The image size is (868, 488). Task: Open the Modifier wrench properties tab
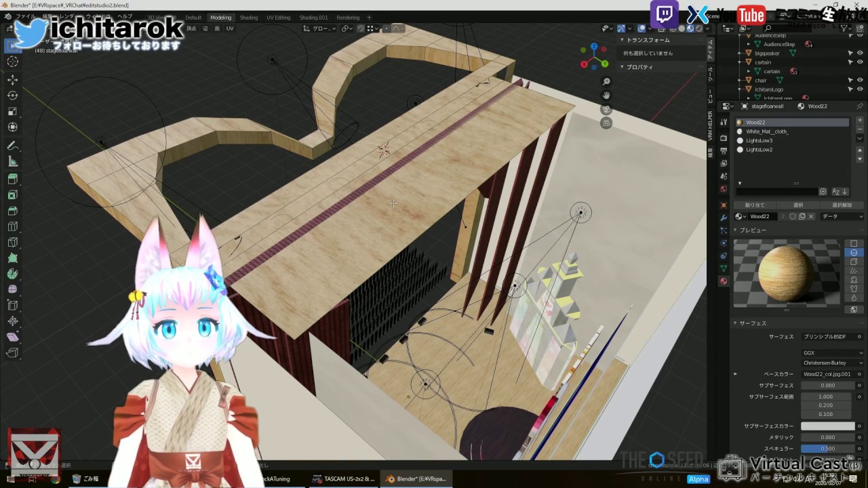[724, 217]
